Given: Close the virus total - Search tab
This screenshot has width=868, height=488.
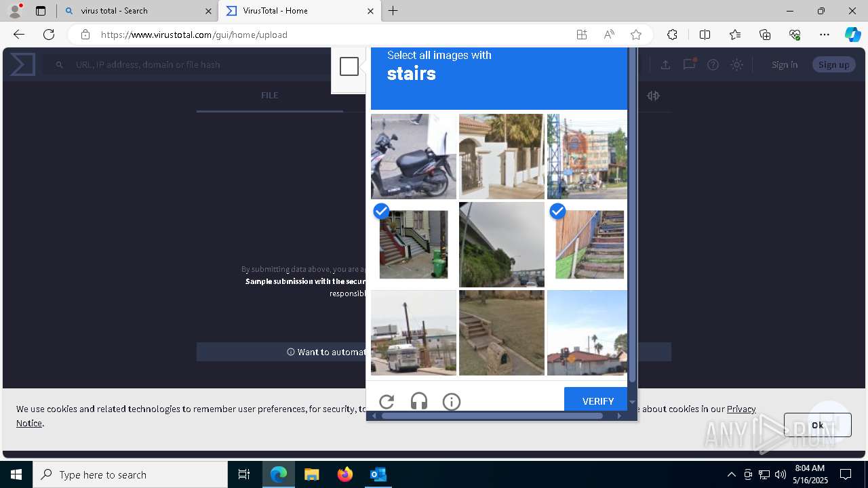Looking at the screenshot, I should pos(208,11).
